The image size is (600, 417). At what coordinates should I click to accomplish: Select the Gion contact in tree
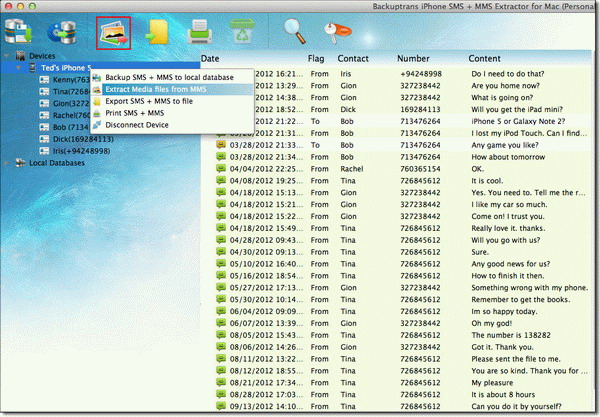pyautogui.click(x=71, y=103)
